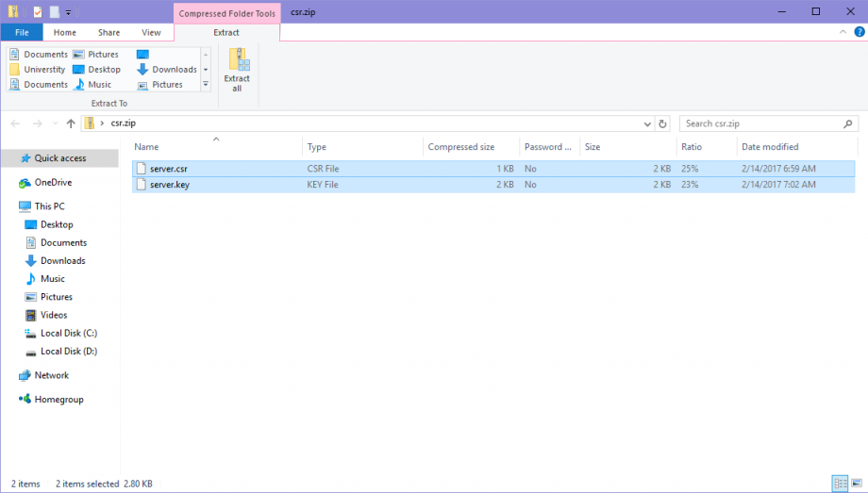Open Customize Quick Access Toolbar dropdown

point(69,12)
